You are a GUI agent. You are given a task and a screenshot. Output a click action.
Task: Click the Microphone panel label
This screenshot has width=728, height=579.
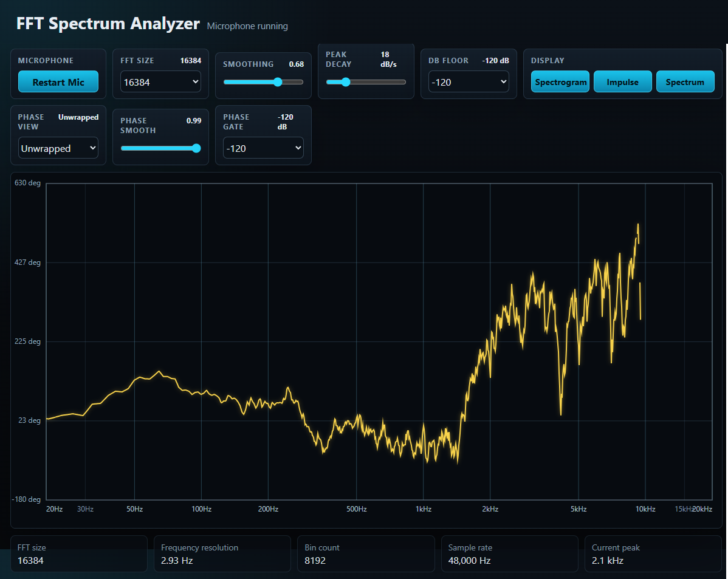coord(46,60)
